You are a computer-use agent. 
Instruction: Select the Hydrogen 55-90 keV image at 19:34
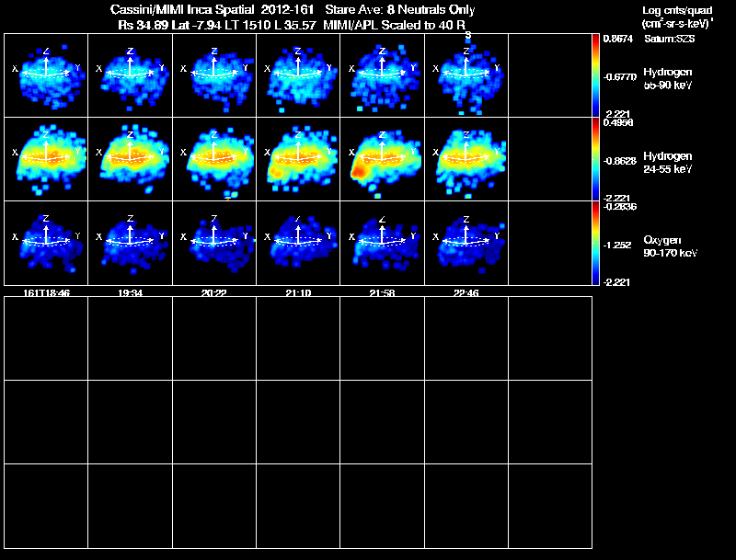click(x=130, y=75)
